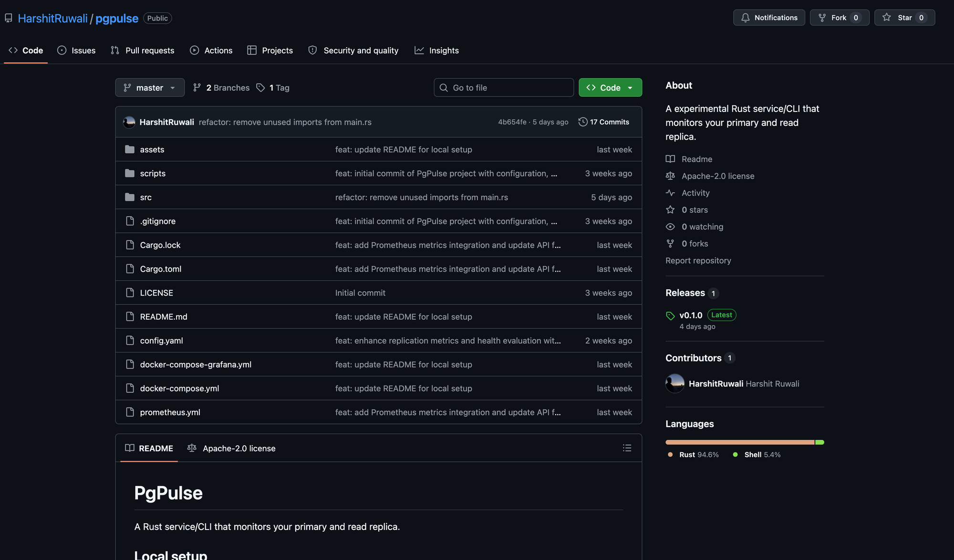Click the assets folder icon
Image resolution: width=954 pixels, height=560 pixels.
click(x=130, y=150)
